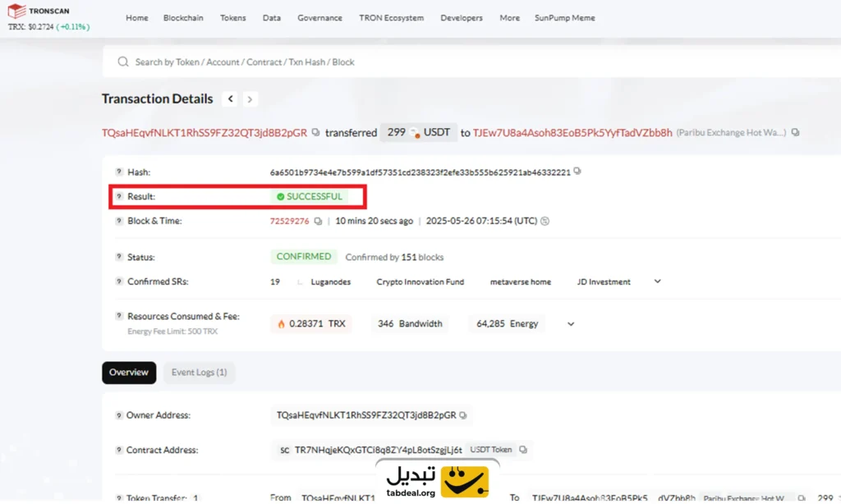Open the Developers menu

click(462, 18)
